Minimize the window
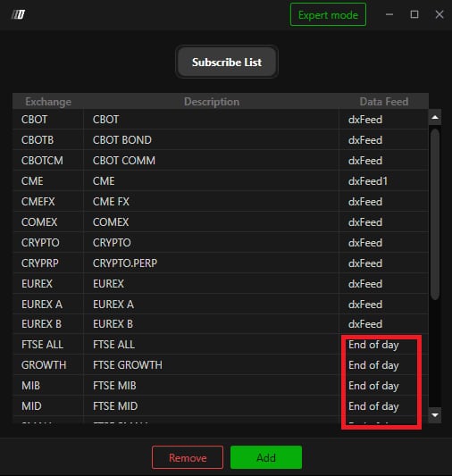The image size is (452, 476). tap(389, 14)
